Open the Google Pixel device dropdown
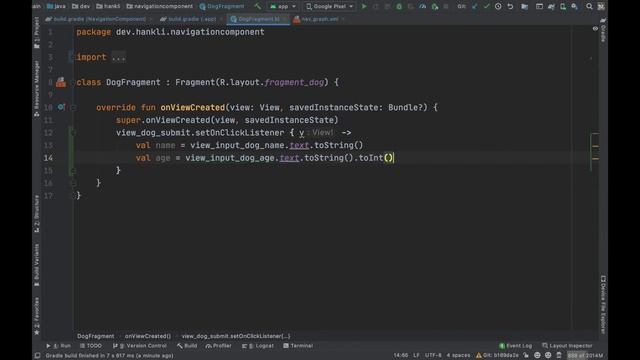 (x=329, y=6)
